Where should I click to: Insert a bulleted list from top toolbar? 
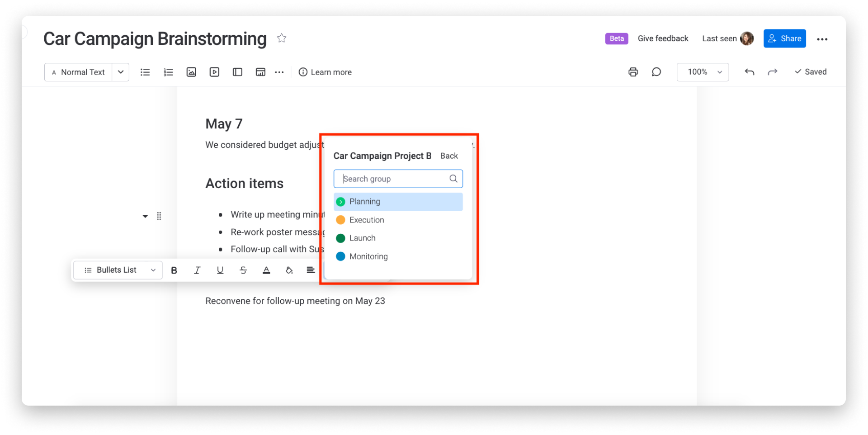(145, 72)
